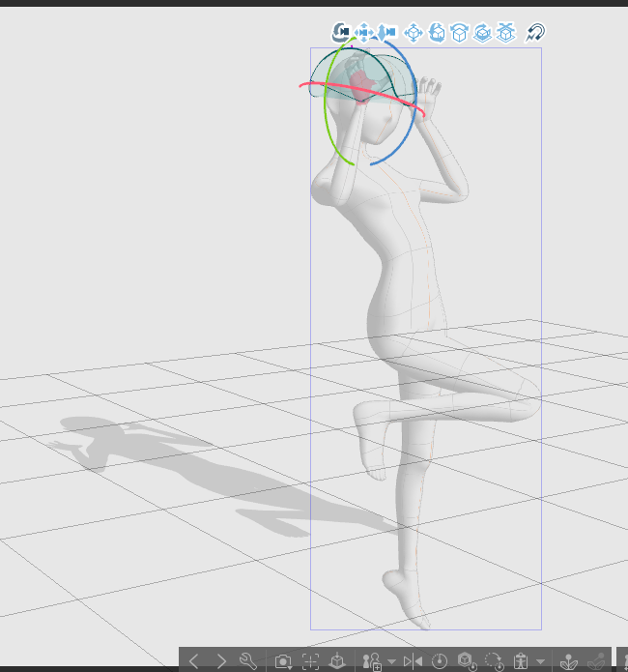Click the change body shape figure icon

point(521,661)
